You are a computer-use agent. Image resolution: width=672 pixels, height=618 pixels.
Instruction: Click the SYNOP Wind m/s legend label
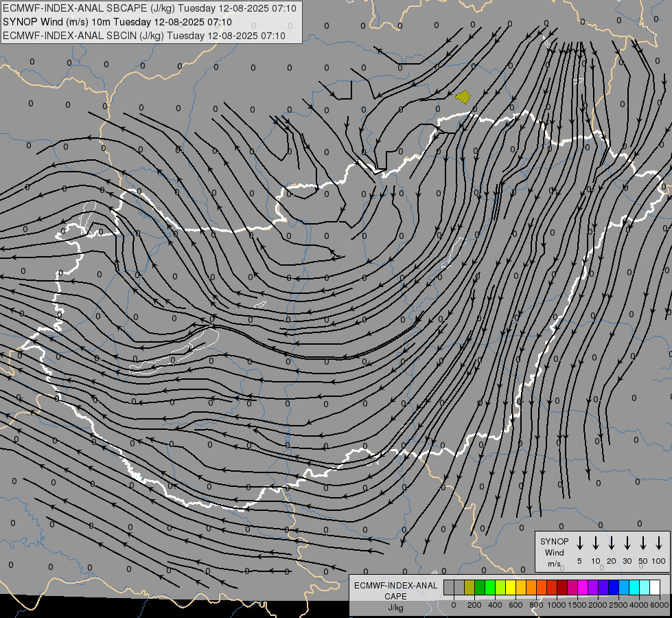[x=554, y=552]
